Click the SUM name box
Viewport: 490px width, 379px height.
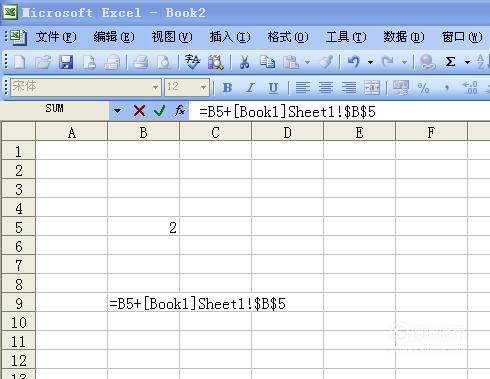pyautogui.click(x=55, y=109)
